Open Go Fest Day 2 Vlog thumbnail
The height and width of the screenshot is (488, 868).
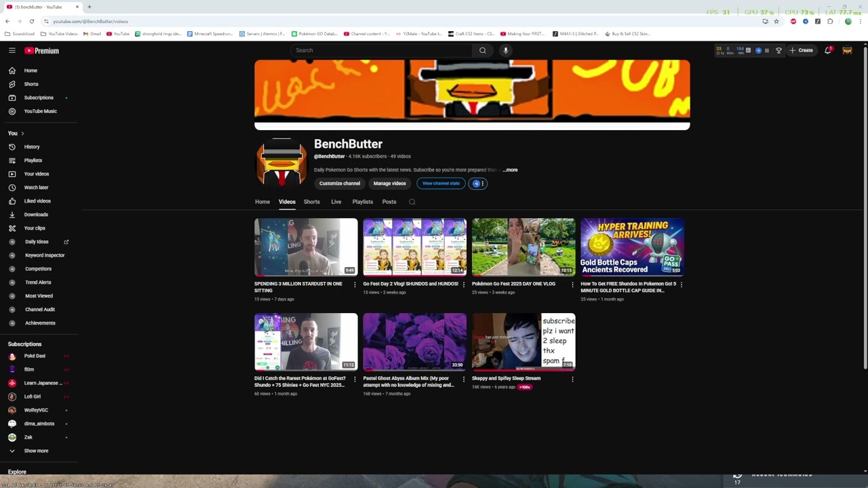pyautogui.click(x=415, y=247)
